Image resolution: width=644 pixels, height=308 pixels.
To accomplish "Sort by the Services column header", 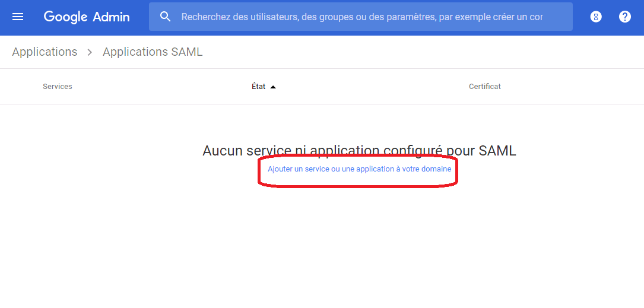I will tap(58, 87).
